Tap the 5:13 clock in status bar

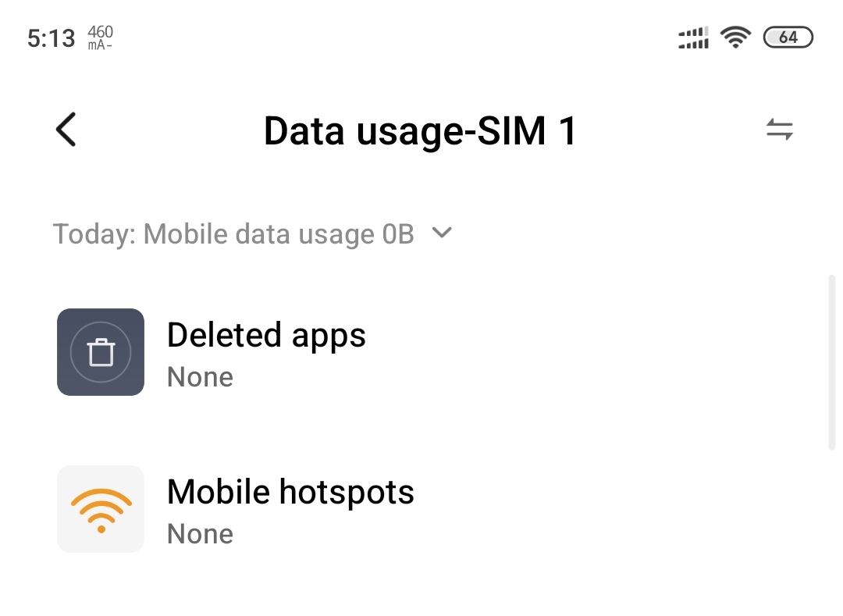(51, 38)
